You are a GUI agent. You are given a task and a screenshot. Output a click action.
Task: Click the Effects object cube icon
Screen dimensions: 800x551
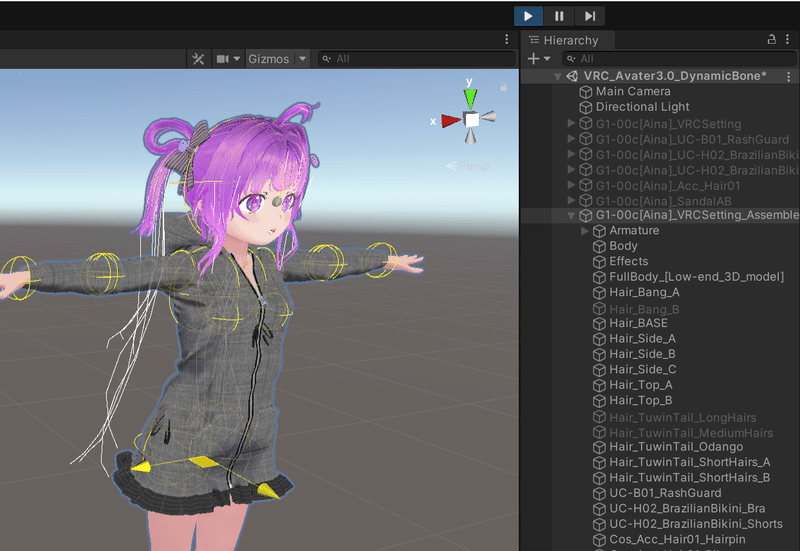[x=599, y=262]
